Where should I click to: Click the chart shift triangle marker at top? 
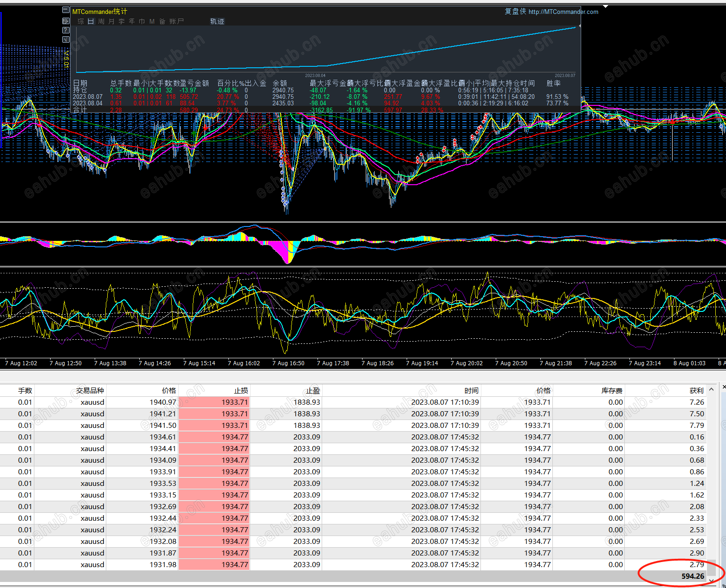[x=605, y=6]
